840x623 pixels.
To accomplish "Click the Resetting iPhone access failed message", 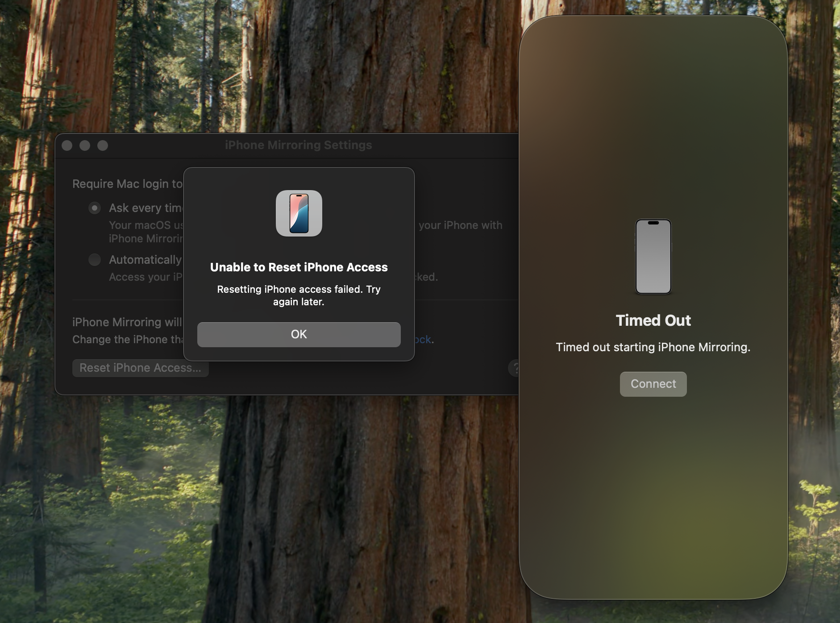I will tap(299, 295).
